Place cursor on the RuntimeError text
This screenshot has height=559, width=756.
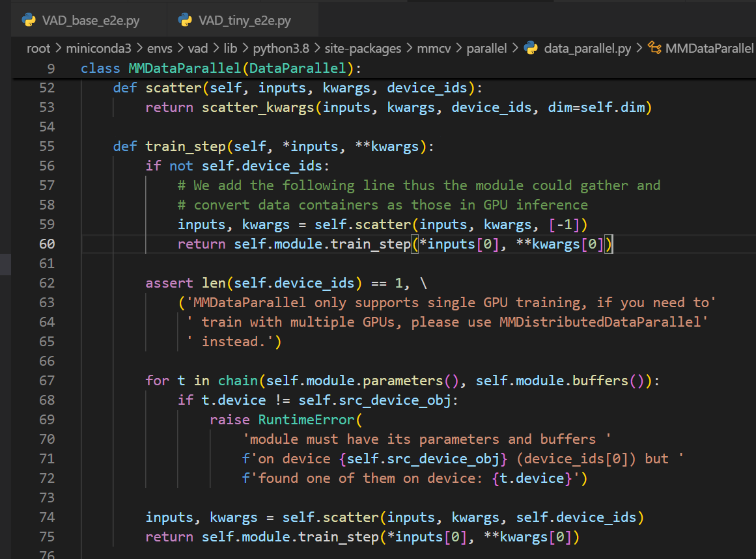(306, 420)
